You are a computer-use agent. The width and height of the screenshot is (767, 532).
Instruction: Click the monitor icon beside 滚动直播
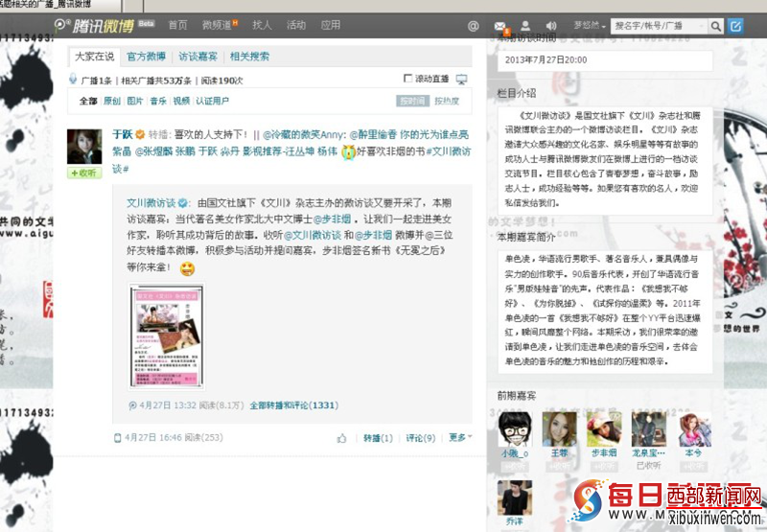pyautogui.click(x=461, y=80)
